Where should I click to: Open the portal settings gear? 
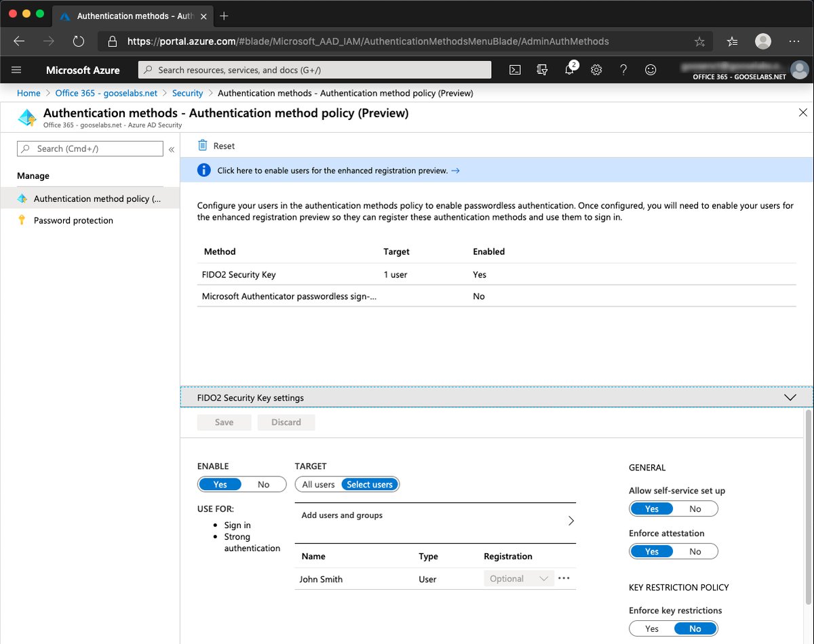tap(596, 69)
